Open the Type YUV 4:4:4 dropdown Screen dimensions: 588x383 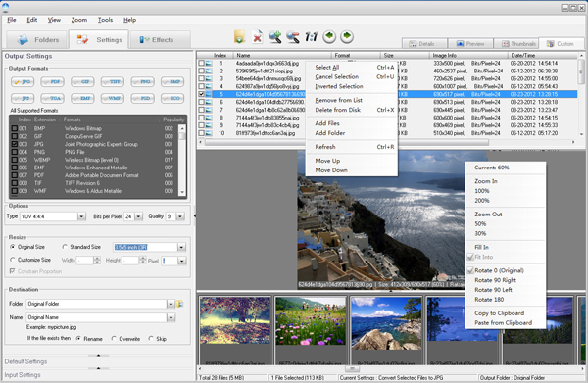[81, 216]
